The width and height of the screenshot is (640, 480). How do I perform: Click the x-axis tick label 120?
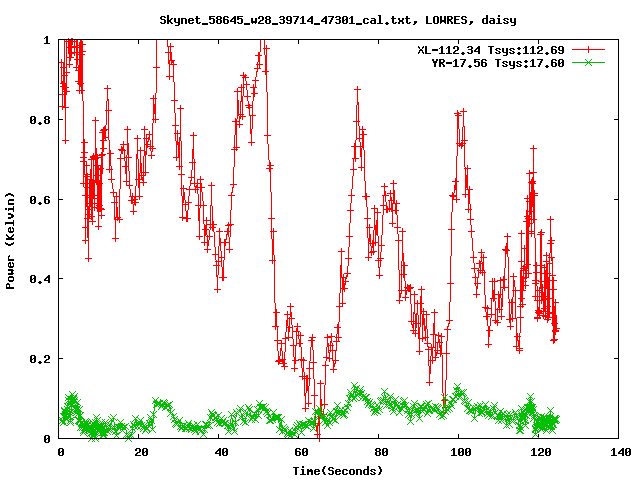(x=540, y=452)
